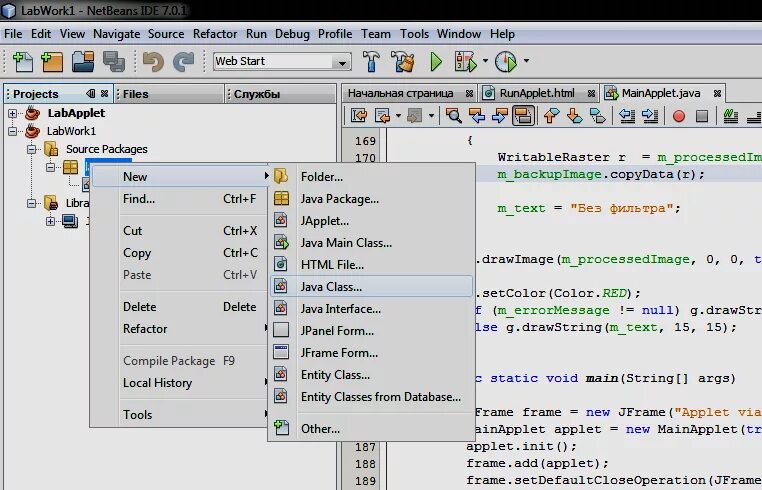The width and height of the screenshot is (762, 490).
Task: Click the editor Find Selection magnifier icon
Action: [453, 116]
